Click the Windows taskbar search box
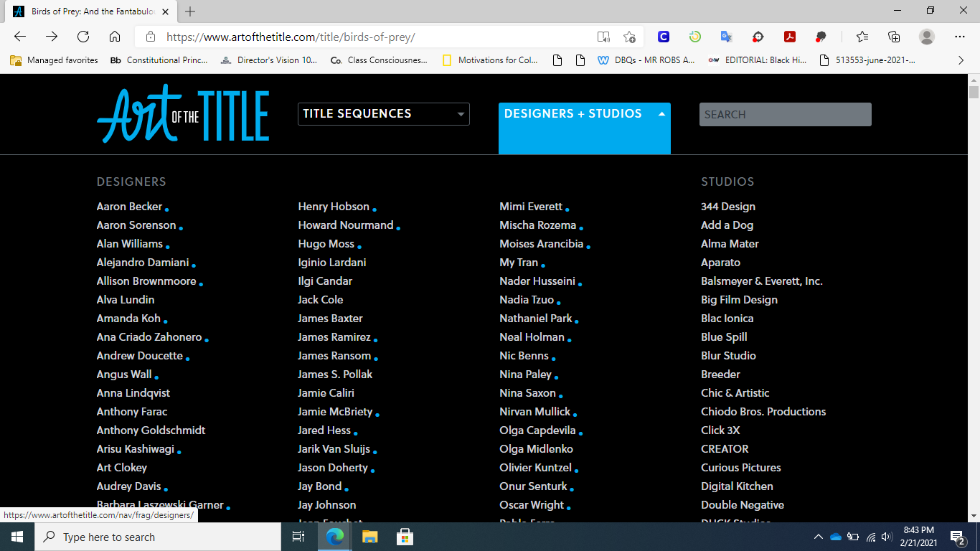980x551 pixels. [x=158, y=537]
